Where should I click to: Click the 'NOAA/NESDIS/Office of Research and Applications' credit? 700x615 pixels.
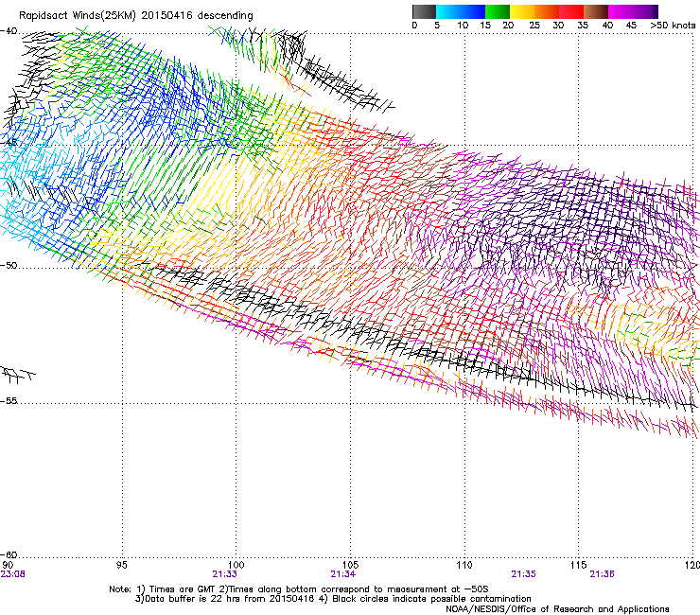coord(557,609)
